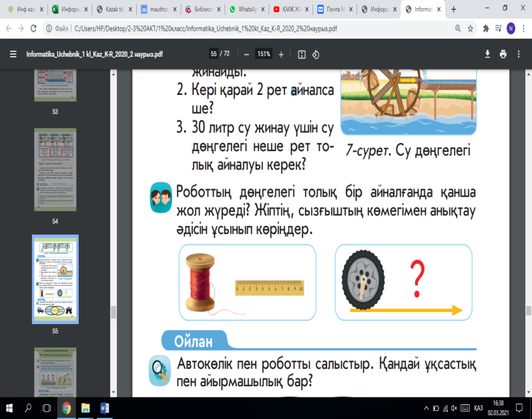Rotate the page counterclockwise
Screen dimensions: 532x419
[316, 54]
